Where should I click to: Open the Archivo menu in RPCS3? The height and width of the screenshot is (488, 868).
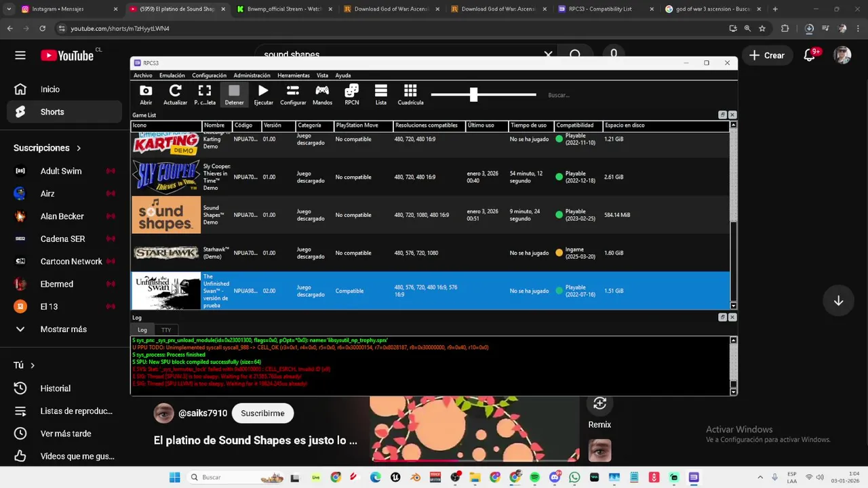point(143,75)
